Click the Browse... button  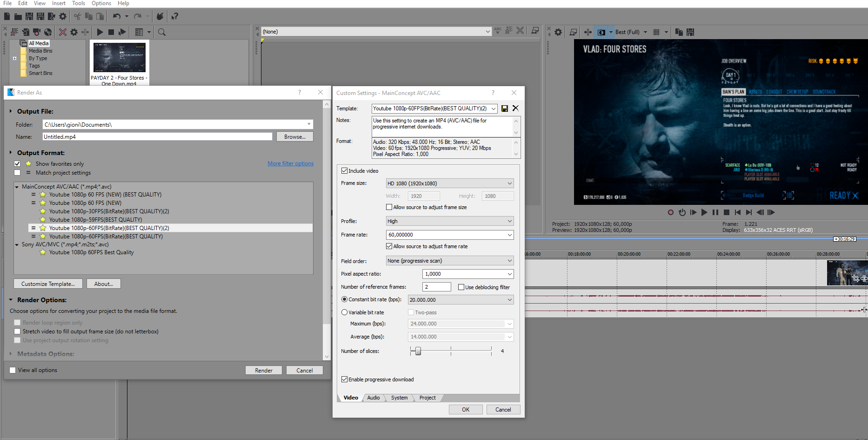(295, 136)
